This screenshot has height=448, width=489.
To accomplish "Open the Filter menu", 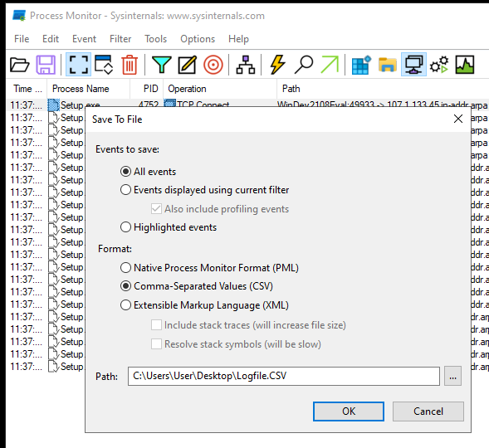I will click(x=120, y=39).
